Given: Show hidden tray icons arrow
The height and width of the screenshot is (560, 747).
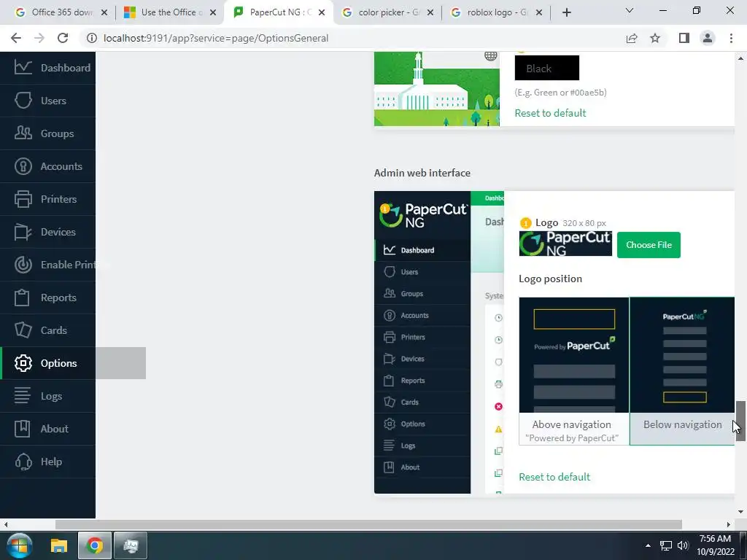Looking at the screenshot, I should pos(648,545).
